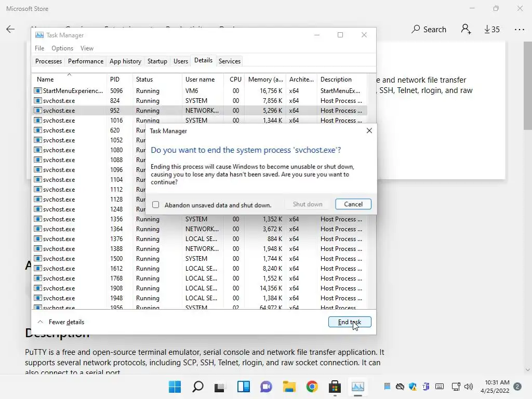Open taskbar Search
This screenshot has width=532, height=399.
pos(198,387)
